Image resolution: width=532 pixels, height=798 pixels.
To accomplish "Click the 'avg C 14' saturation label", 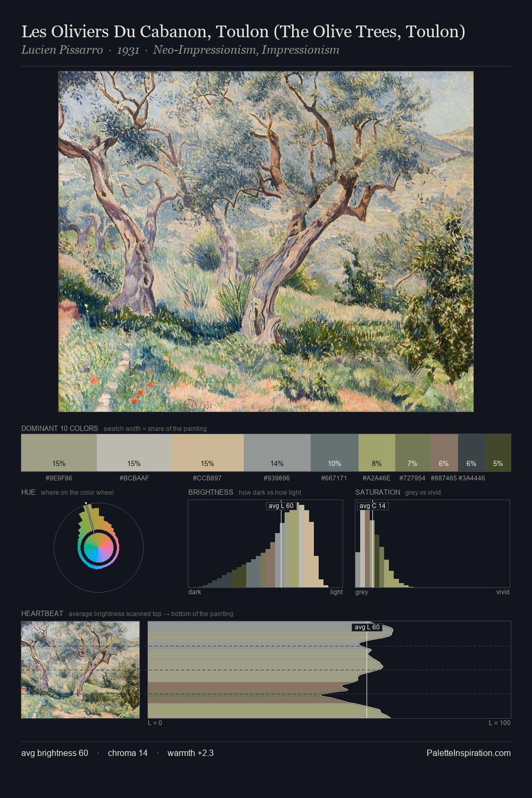I will [372, 506].
